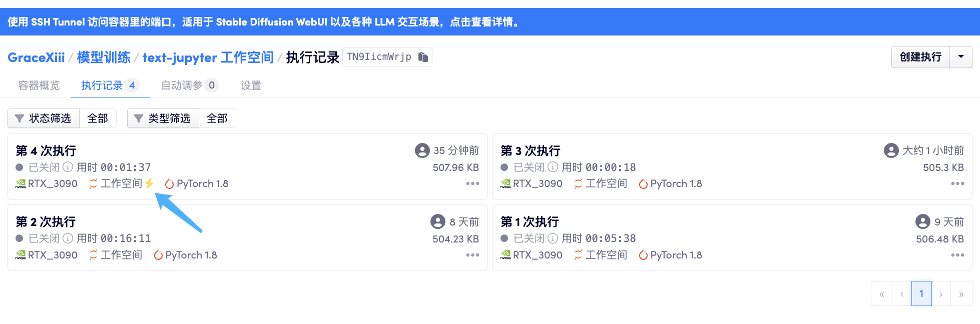The width and height of the screenshot is (980, 324).
Task: Switch to the 容器概览 tab
Action: [x=39, y=85]
